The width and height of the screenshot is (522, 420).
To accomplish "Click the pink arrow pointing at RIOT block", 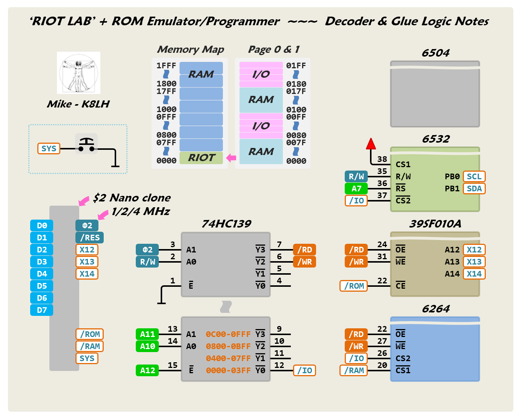I will click(x=231, y=158).
